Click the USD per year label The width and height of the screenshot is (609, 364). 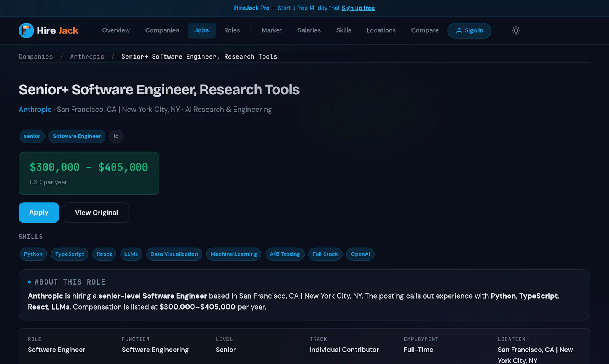[x=48, y=183]
